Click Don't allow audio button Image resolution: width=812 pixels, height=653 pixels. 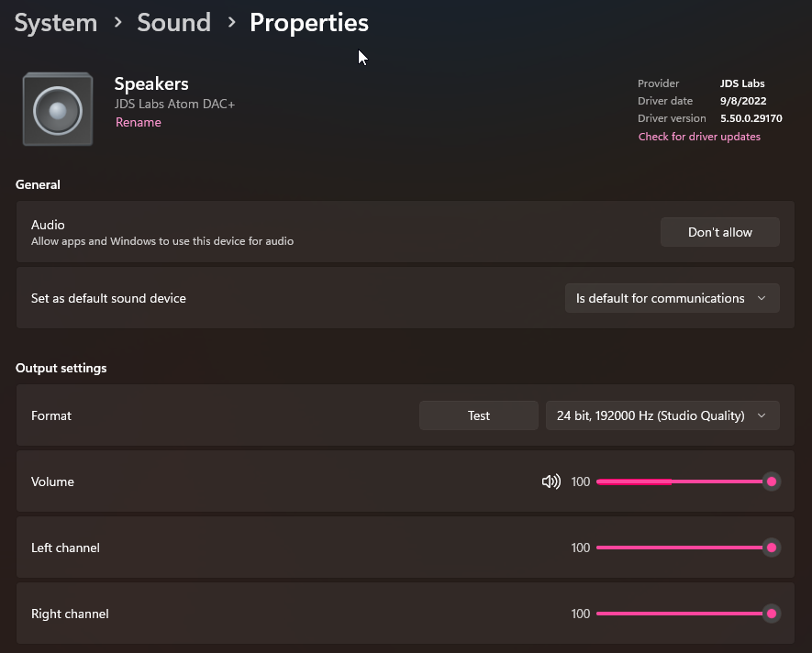720,232
